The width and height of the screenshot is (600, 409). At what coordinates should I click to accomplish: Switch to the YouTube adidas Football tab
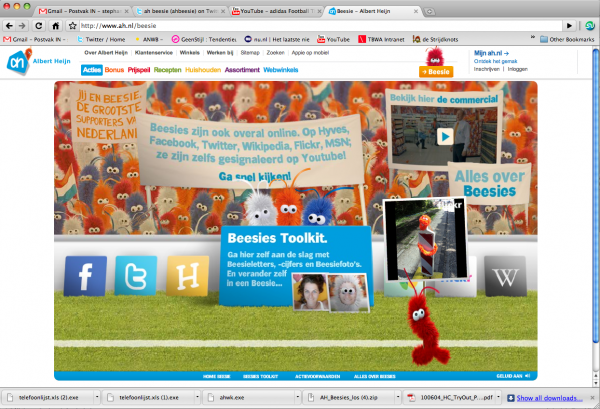[277, 11]
